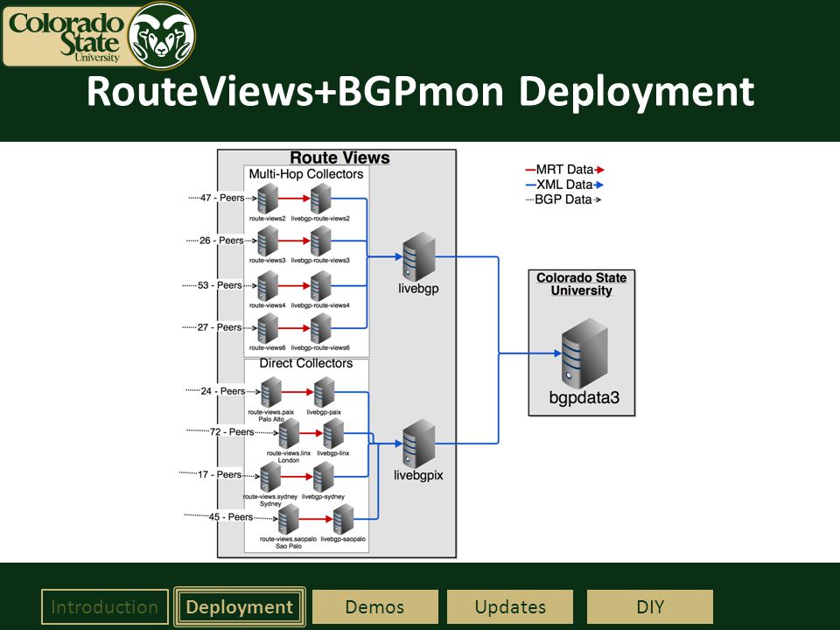Click the livebgpix server icon
The image size is (840, 630).
pos(419,444)
